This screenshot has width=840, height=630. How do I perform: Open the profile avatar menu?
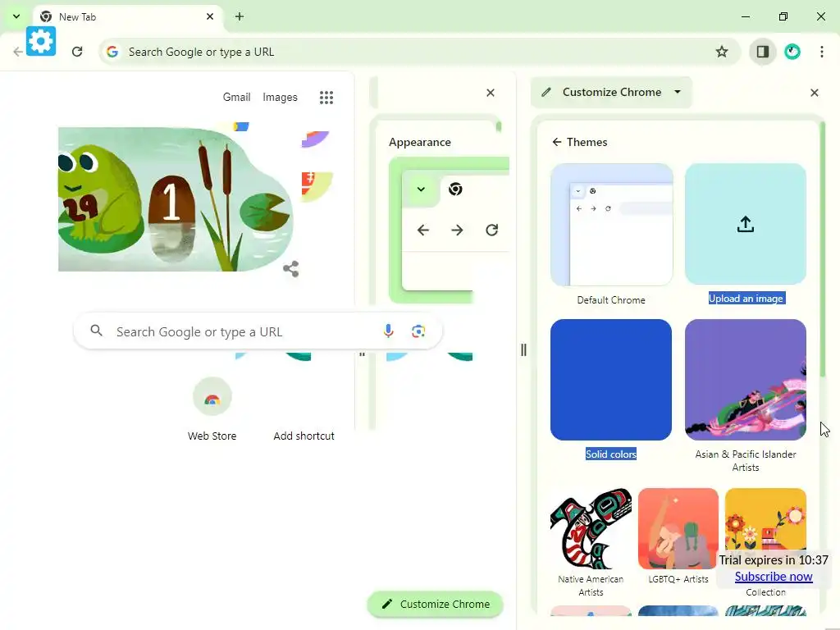pyautogui.click(x=792, y=52)
